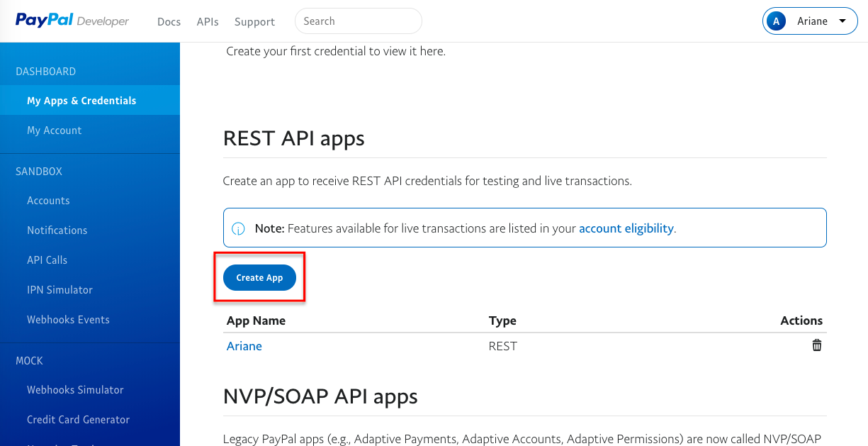Click the DASHBOARD section header
868x446 pixels.
click(x=46, y=72)
